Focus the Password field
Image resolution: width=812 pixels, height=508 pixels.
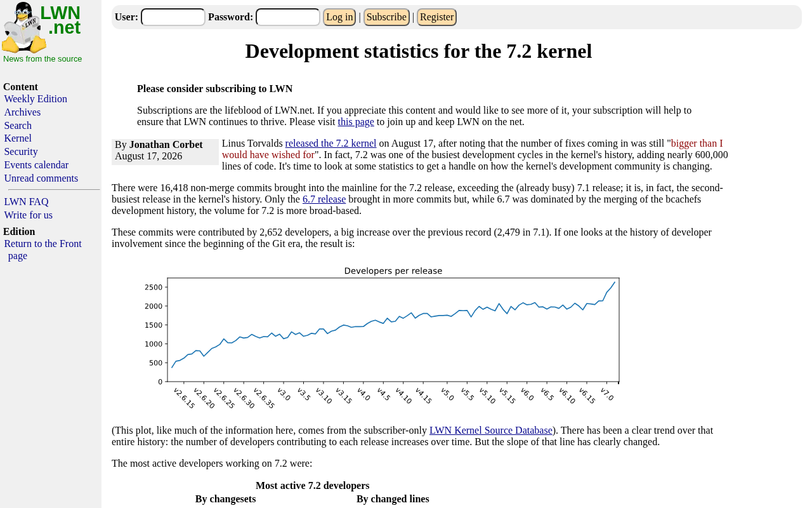[288, 17]
